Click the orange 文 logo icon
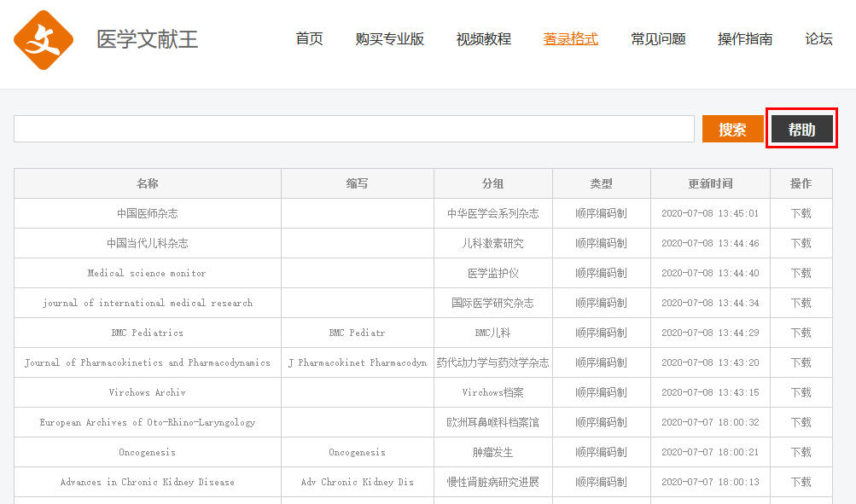Viewport: 856px width, 504px height. click(x=44, y=40)
